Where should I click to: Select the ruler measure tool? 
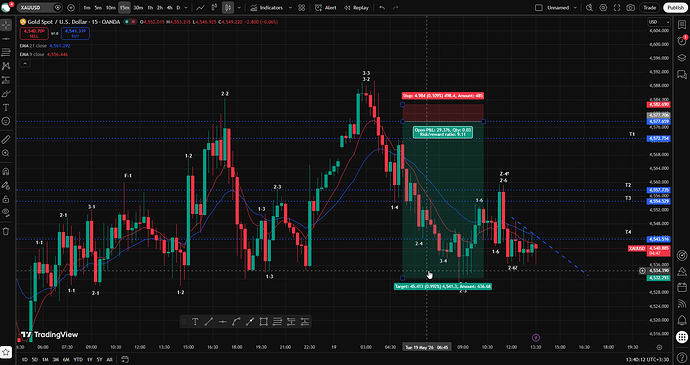(6, 140)
